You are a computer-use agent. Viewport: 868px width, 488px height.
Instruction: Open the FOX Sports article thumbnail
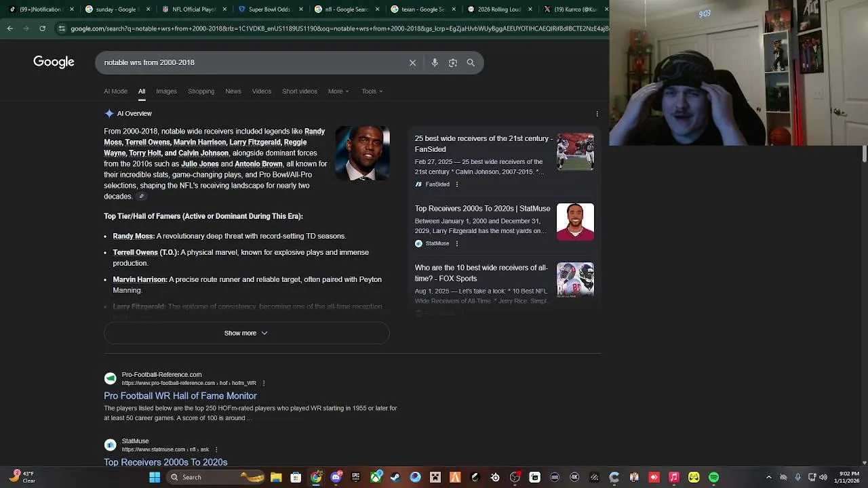(x=575, y=281)
